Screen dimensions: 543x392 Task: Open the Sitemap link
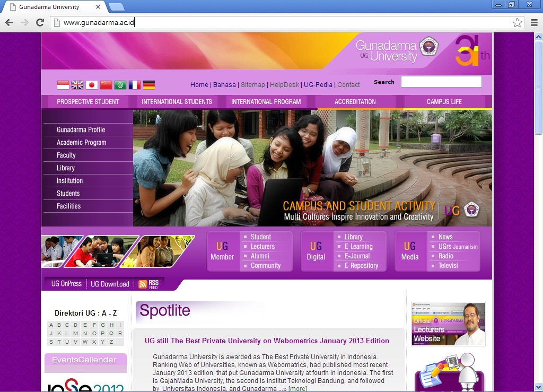(x=253, y=85)
